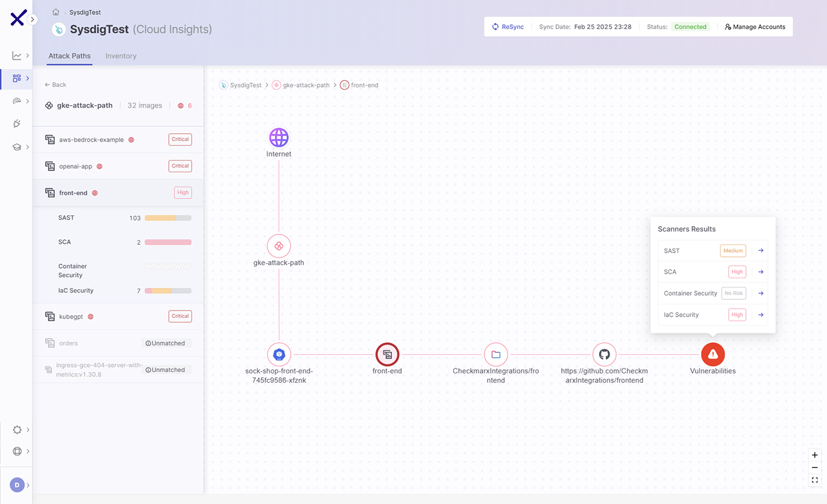Click the user avatar D
This screenshot has height=504, width=827.
pyautogui.click(x=17, y=485)
